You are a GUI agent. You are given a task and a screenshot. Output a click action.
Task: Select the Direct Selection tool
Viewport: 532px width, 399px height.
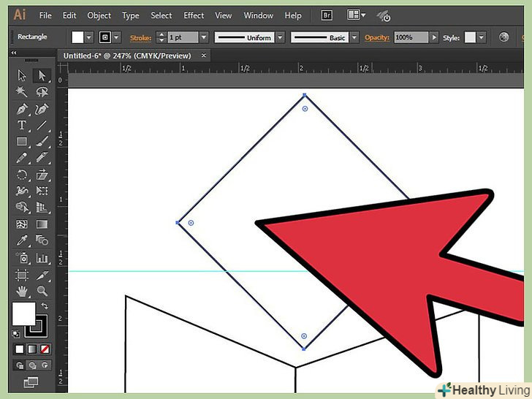pos(42,76)
